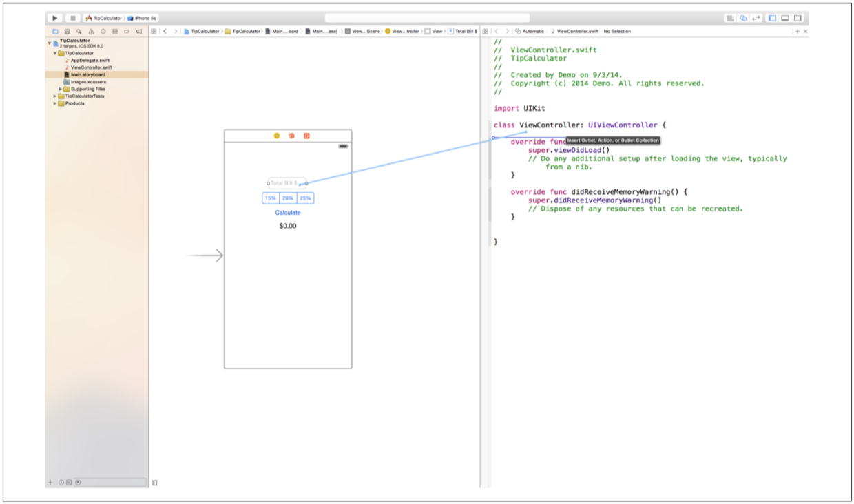Switch to the Version editor view
The width and height of the screenshot is (854, 504).
pos(756,18)
